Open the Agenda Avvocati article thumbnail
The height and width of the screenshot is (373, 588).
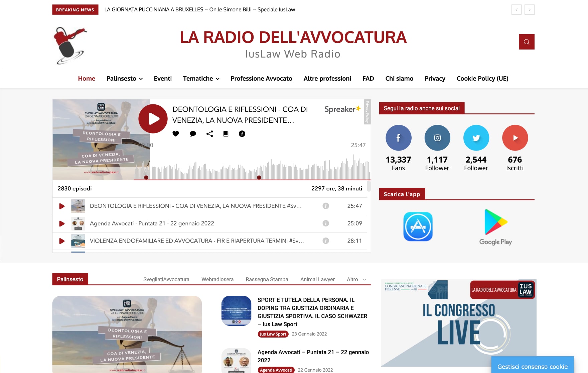237,361
